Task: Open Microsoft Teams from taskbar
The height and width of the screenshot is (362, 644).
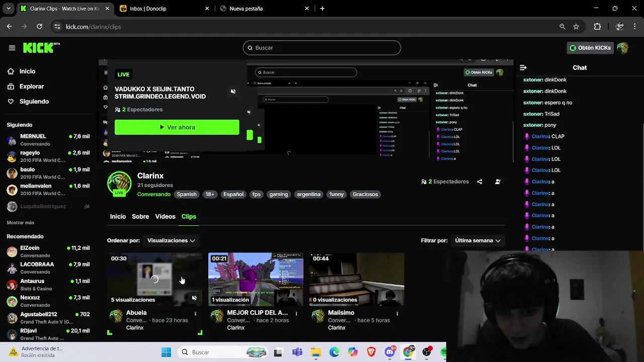Action: pyautogui.click(x=297, y=352)
